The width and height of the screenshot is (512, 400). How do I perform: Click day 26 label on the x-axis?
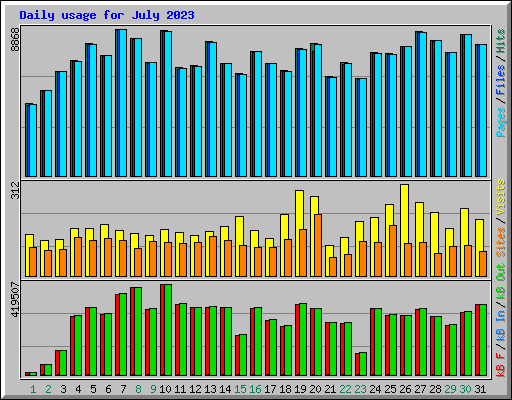[x=405, y=389]
